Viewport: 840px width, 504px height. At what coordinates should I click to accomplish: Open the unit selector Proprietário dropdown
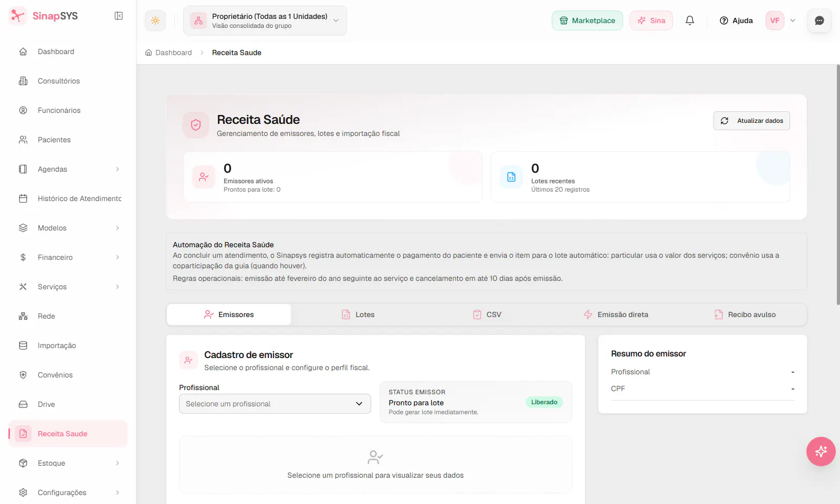point(265,20)
